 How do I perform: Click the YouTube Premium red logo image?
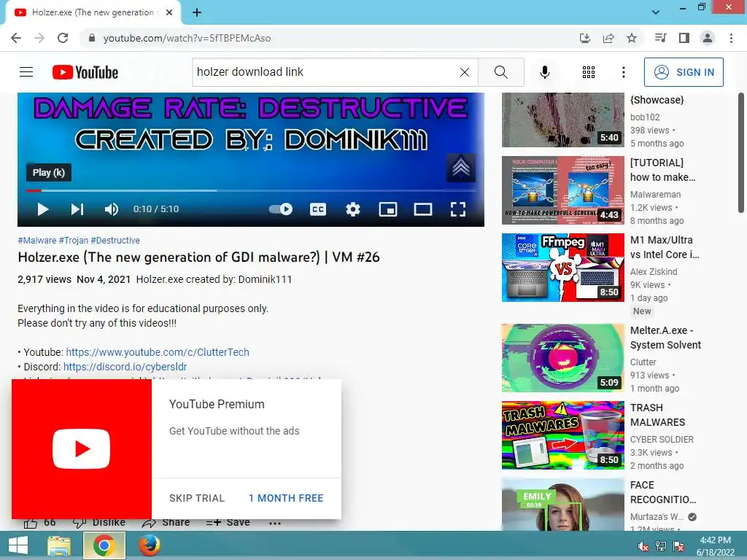tap(82, 449)
